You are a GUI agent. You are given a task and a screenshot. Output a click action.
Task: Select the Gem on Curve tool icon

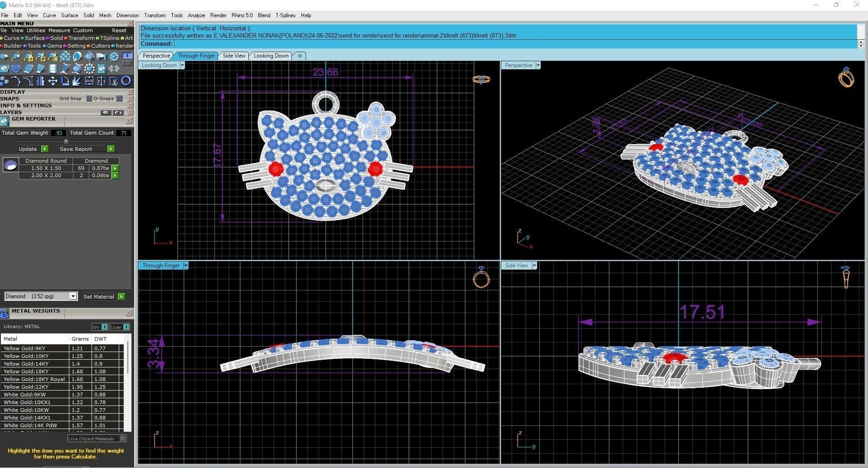tap(16, 56)
